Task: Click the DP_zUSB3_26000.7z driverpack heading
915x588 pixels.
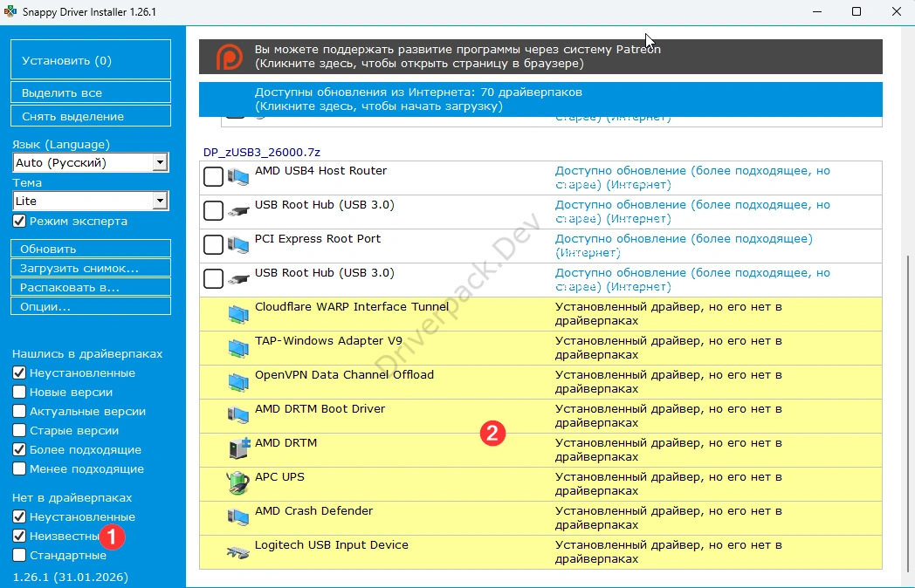Action: 261,153
